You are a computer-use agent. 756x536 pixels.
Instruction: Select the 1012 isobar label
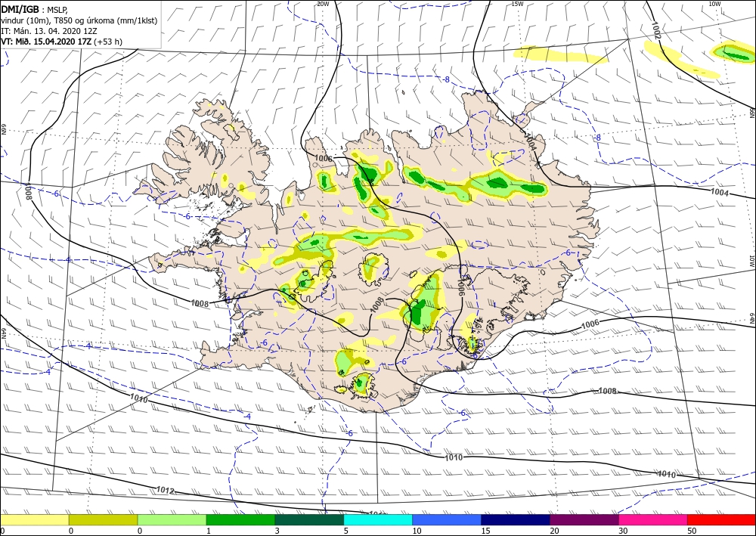pos(165,490)
